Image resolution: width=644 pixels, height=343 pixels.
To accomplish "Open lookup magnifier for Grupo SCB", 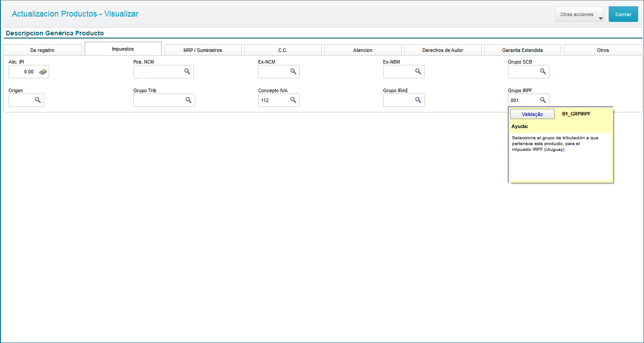I will (x=543, y=71).
